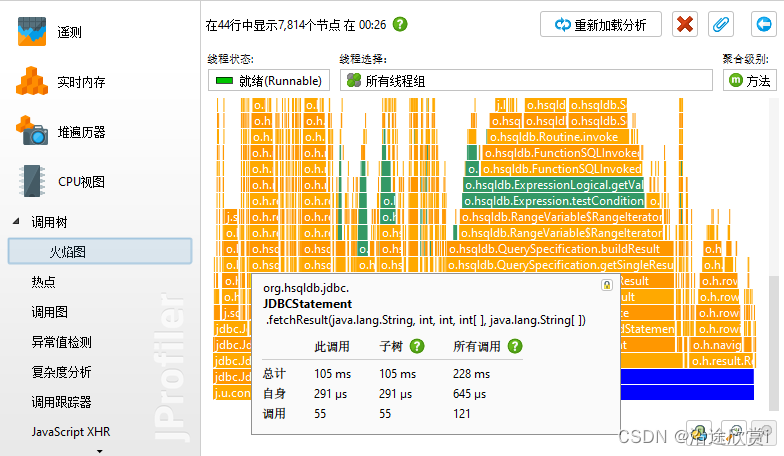This screenshot has height=456, width=784.
Task: Select the o.h.result.R flame block
Action: (x=722, y=361)
